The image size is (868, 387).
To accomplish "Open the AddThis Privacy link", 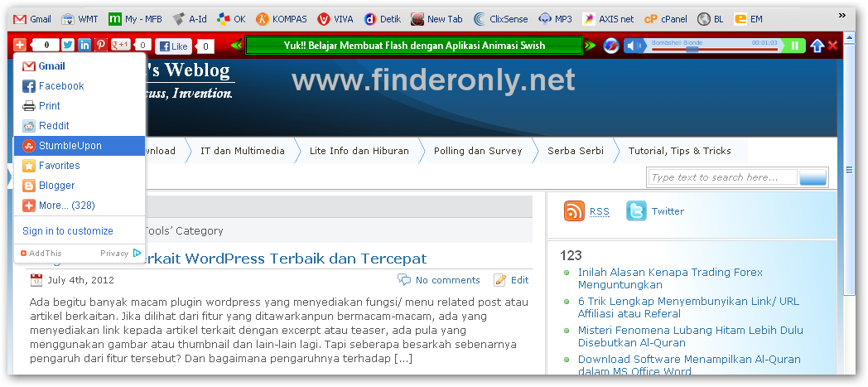I will click(114, 253).
